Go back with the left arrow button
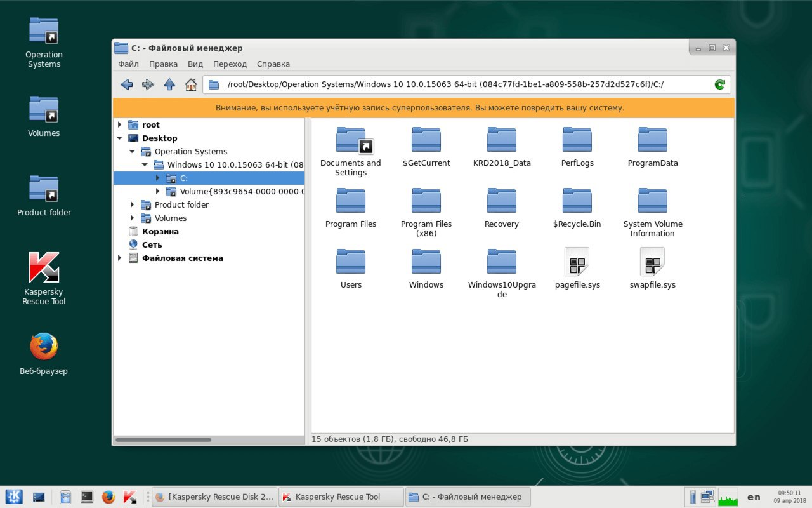Viewport: 812px width, 508px height. (126, 84)
